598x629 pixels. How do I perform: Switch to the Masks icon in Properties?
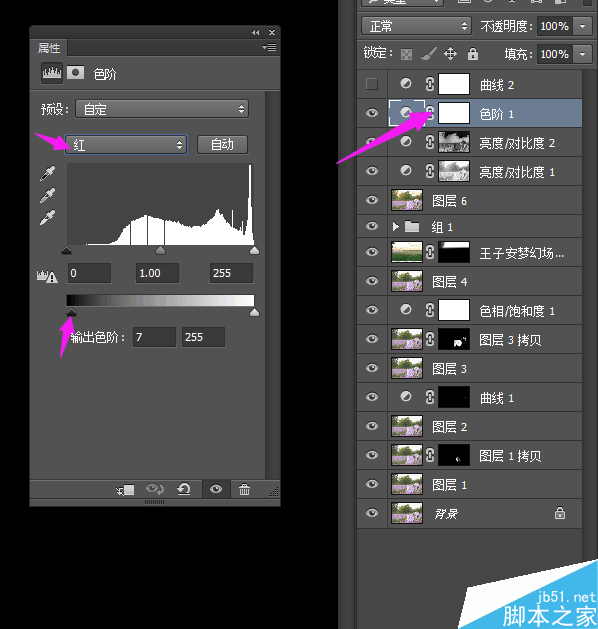75,73
